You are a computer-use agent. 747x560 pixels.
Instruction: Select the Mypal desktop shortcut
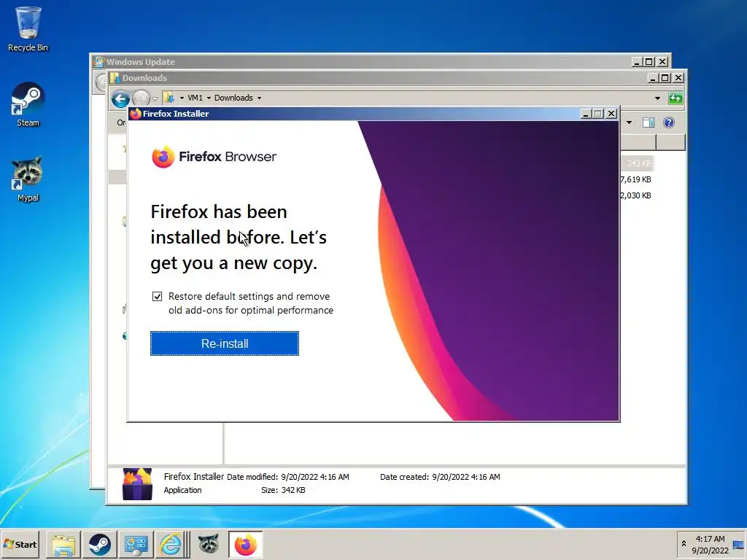coord(28,179)
